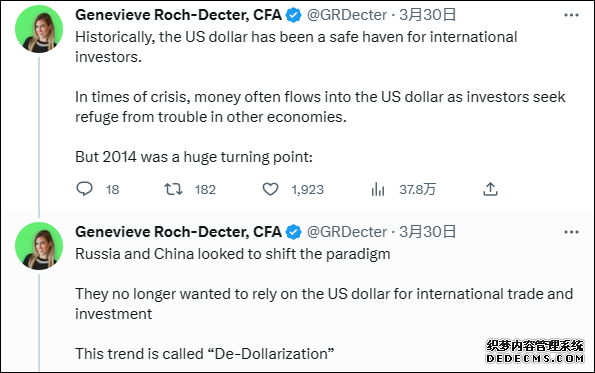Viewport: 595px width, 373px height.
Task: Open Genevieve Roch-Decter name on first tweet
Action: pyautogui.click(x=178, y=15)
